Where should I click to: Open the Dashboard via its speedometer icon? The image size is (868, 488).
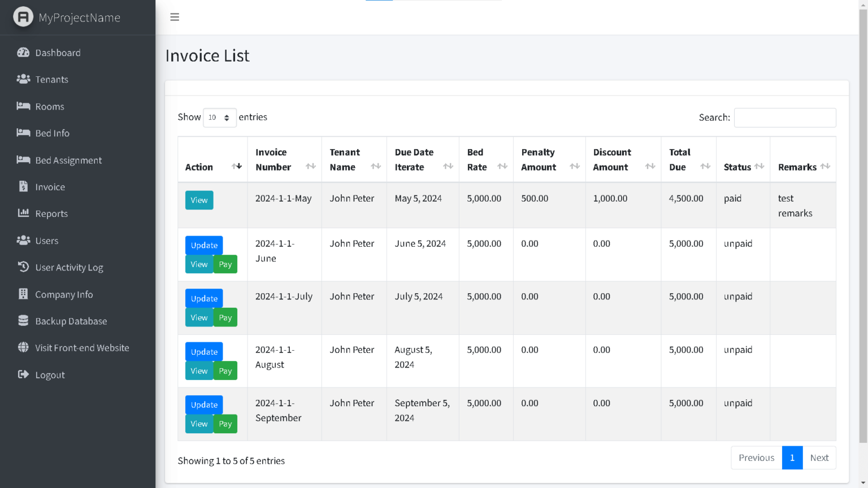pos(23,52)
